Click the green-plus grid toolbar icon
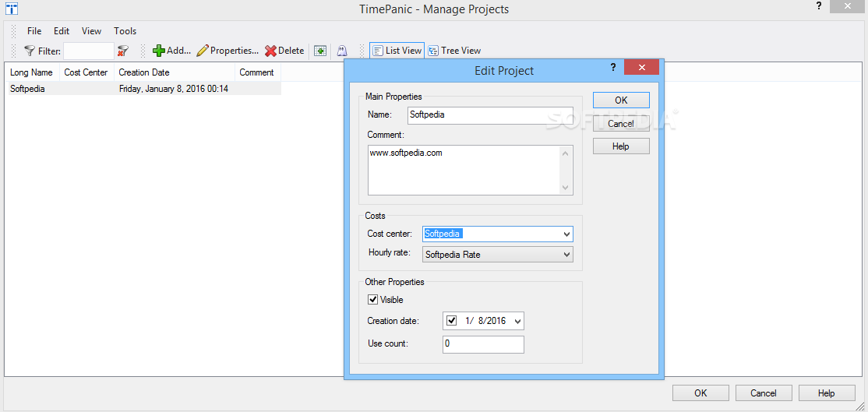This screenshot has width=868, height=412. coord(320,51)
